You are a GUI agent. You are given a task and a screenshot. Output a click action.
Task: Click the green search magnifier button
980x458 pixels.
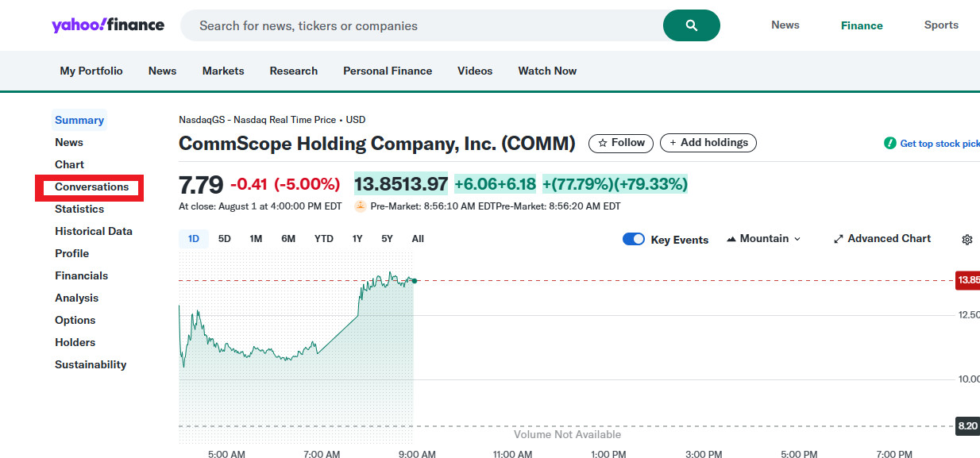coord(691,25)
